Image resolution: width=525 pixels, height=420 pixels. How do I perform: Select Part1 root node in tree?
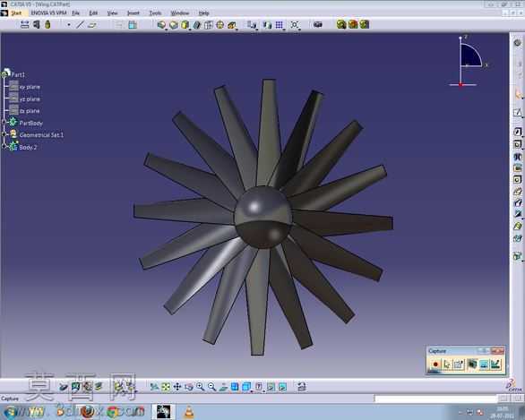pos(18,74)
